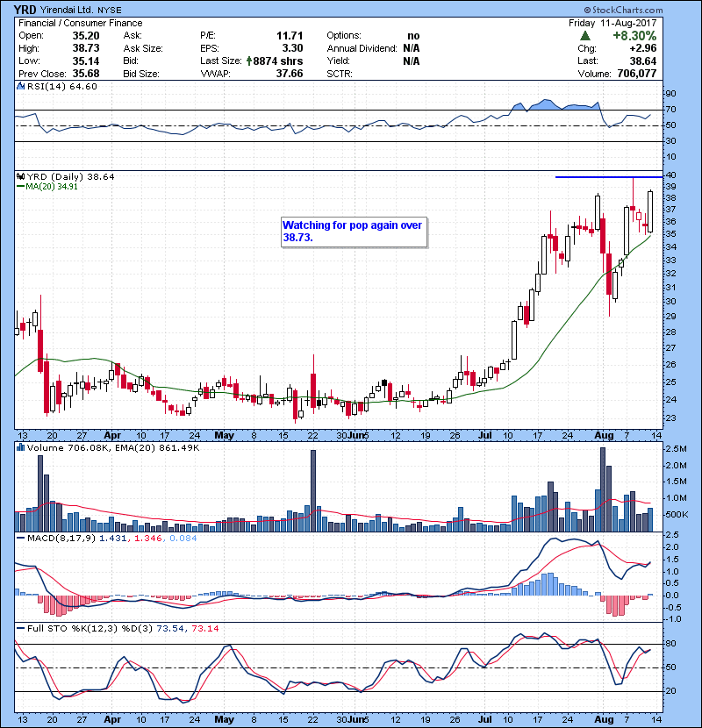Image resolution: width=702 pixels, height=728 pixels.
Task: Click the Apr label under price chart
Action: coord(112,435)
